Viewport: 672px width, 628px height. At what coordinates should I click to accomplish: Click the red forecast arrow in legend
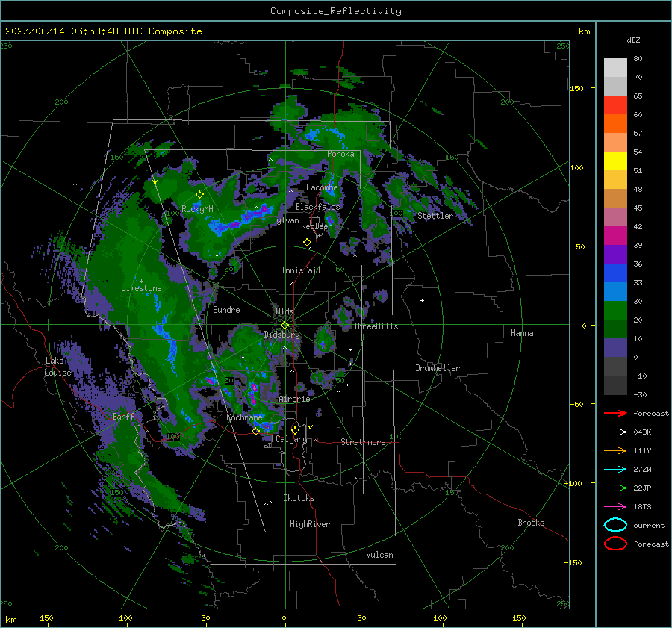pos(615,413)
